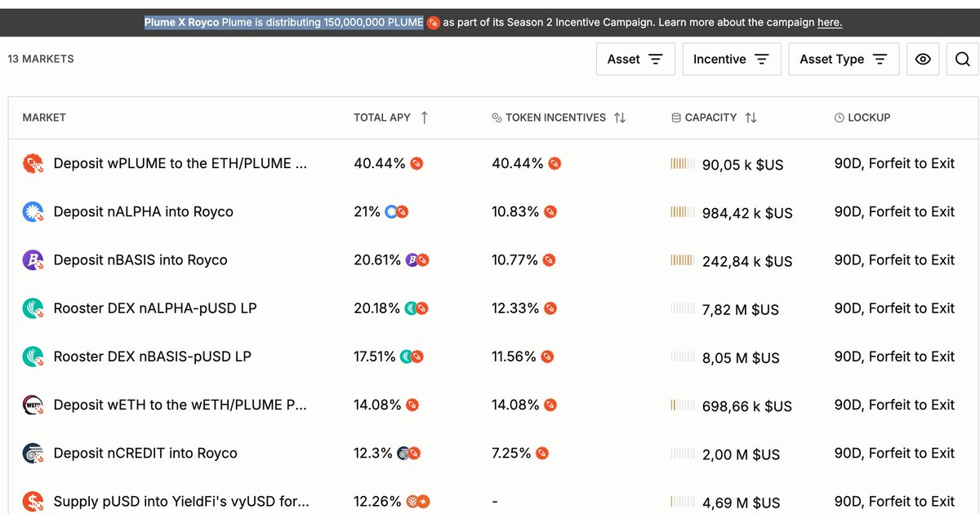This screenshot has width=980, height=514.
Task: Click the nBASIS market logo icon
Action: 33,260
